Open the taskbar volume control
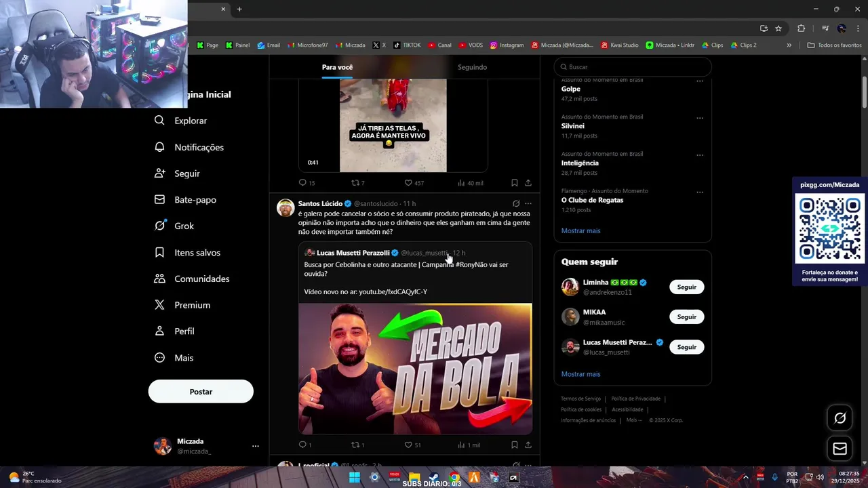The width and height of the screenshot is (868, 488). [x=820, y=477]
